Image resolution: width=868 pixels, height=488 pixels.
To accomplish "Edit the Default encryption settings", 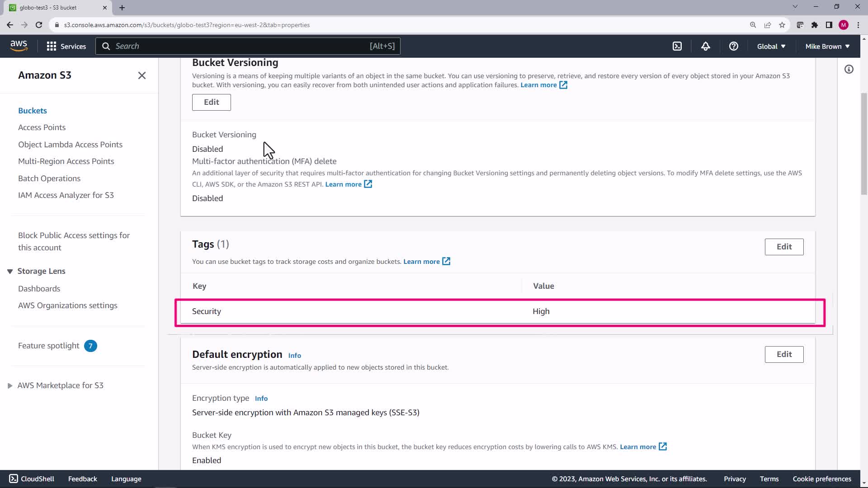I will pyautogui.click(x=783, y=354).
